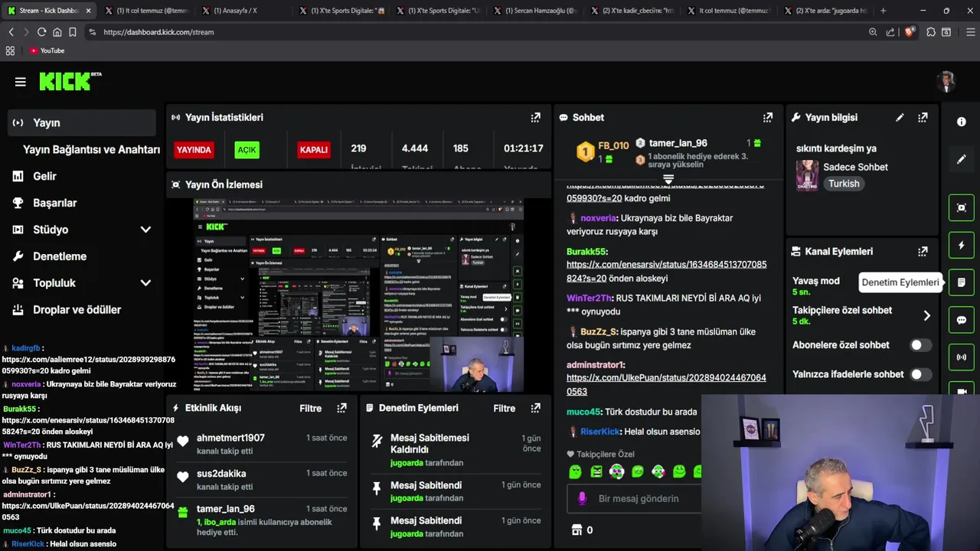980x551 pixels.
Task: Switch to Sercan Hamzaoğlu browser tab
Action: [x=536, y=11]
